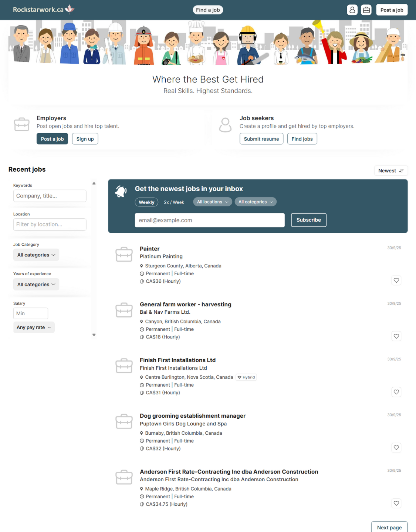Toggle favorite on Finish First Installations job
The width and height of the screenshot is (416, 532).
coord(396,392)
